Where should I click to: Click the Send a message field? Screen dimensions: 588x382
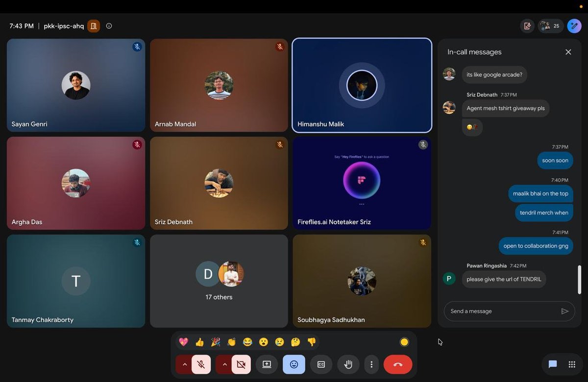509,311
